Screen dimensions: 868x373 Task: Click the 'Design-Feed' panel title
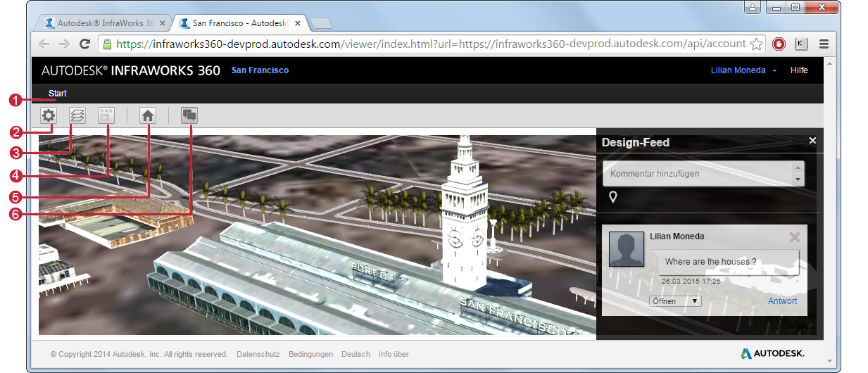coord(636,142)
